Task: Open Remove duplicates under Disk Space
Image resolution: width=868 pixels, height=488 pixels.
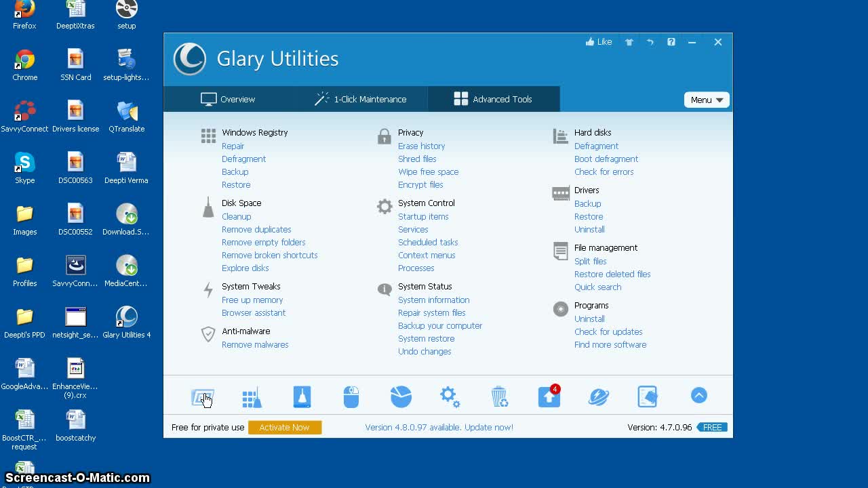Action: coord(256,230)
